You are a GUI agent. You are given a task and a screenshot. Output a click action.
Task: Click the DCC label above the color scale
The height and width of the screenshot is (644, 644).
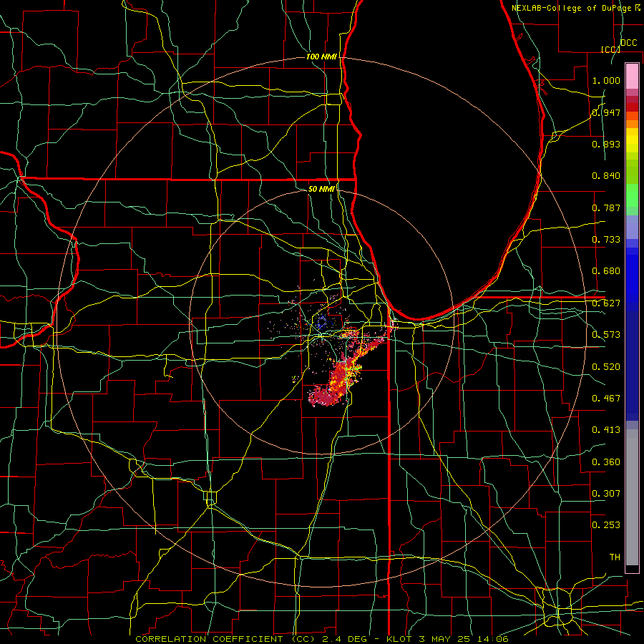(x=629, y=43)
